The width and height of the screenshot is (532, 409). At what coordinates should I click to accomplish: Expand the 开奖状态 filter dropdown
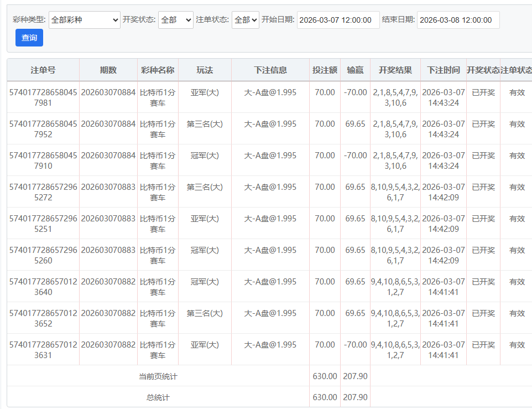click(175, 20)
